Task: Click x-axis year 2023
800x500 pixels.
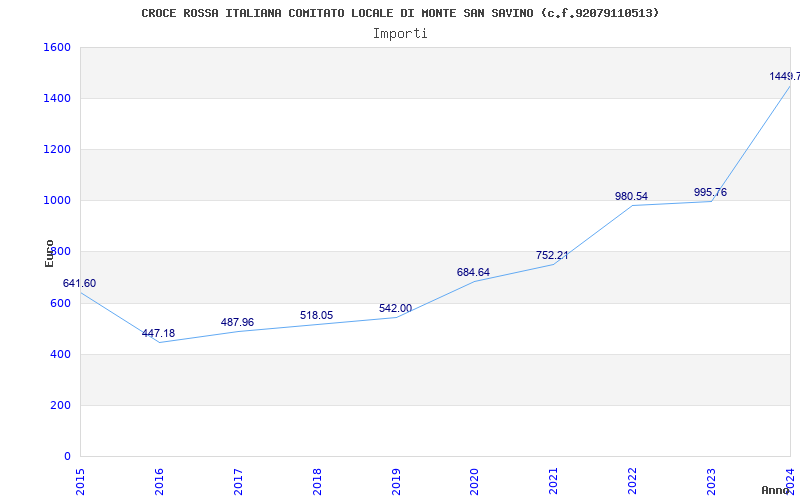Action: click(x=711, y=482)
